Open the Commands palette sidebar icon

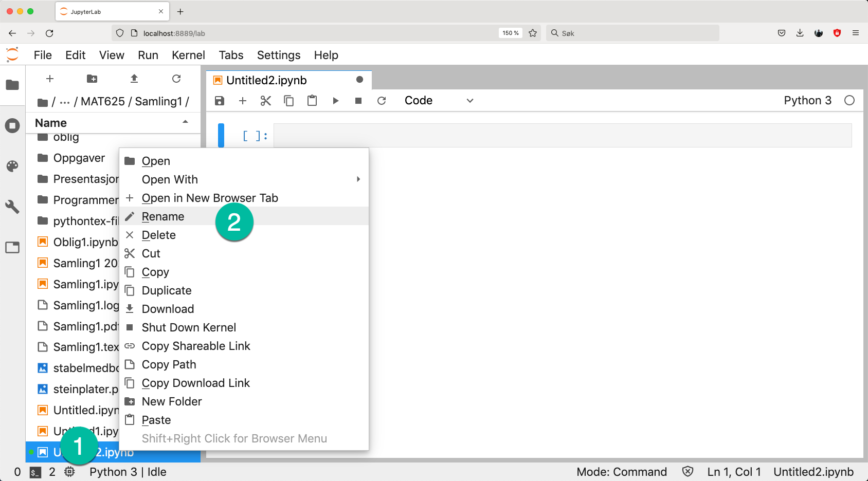[x=12, y=166]
